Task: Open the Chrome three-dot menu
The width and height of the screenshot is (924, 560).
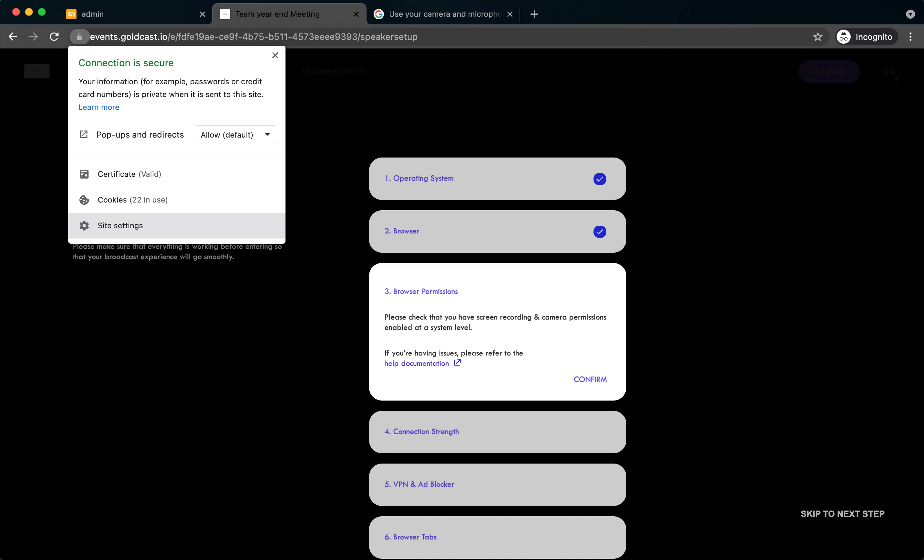Action: point(910,37)
